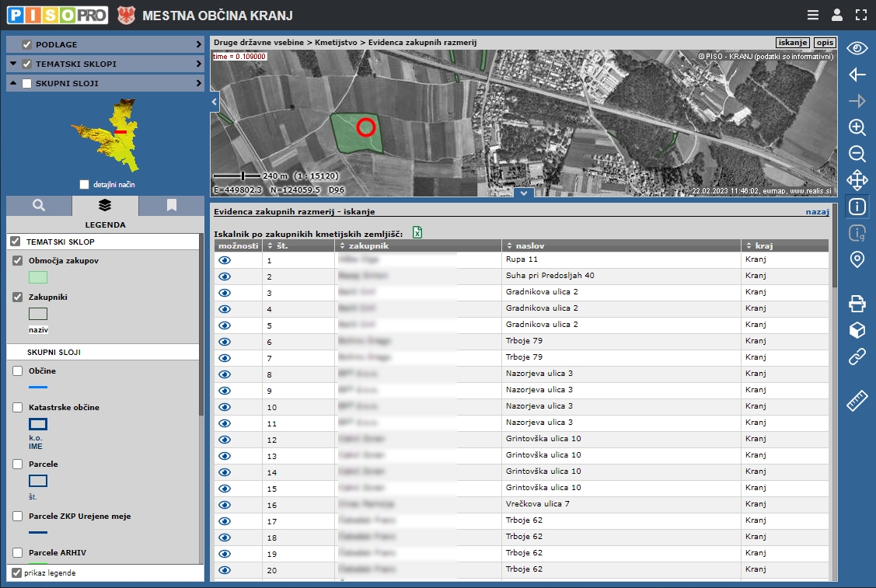
Task: Open the print map tool
Action: tap(857, 304)
